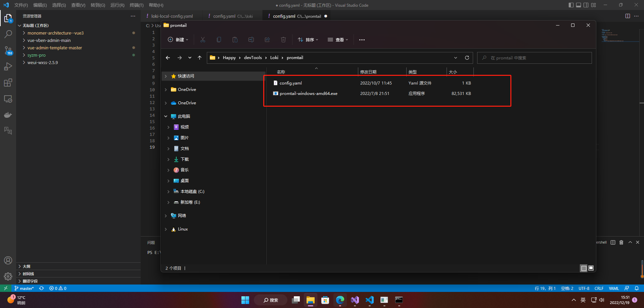Launch the Run and Debug panel
Screen dimensions: 644x308
pyautogui.click(x=8, y=66)
